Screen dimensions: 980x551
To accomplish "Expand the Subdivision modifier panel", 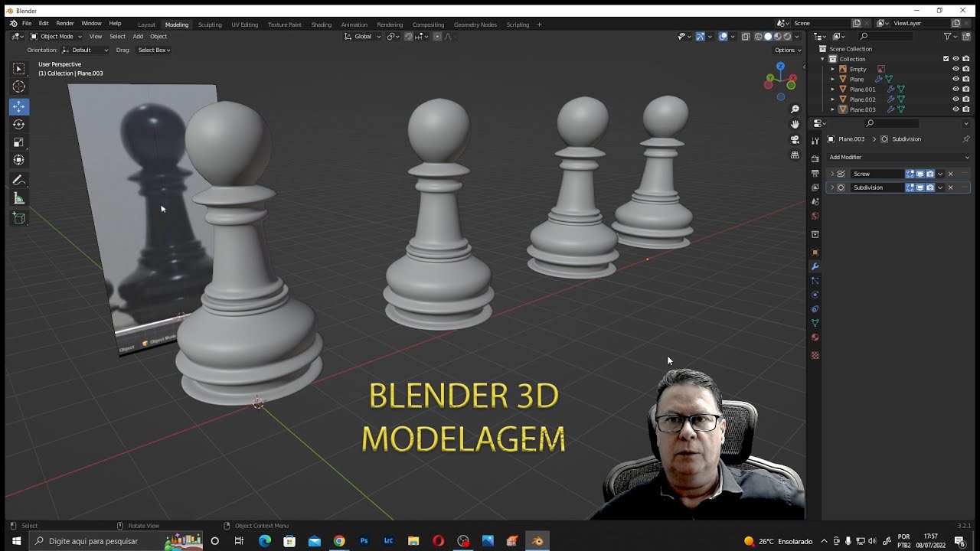I will 832,187.
